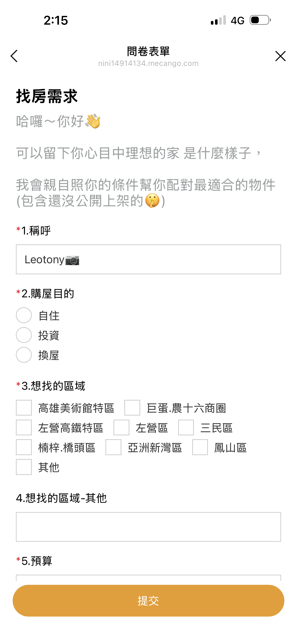Tap the back arrow icon
The width and height of the screenshot is (297, 644).
[14, 56]
